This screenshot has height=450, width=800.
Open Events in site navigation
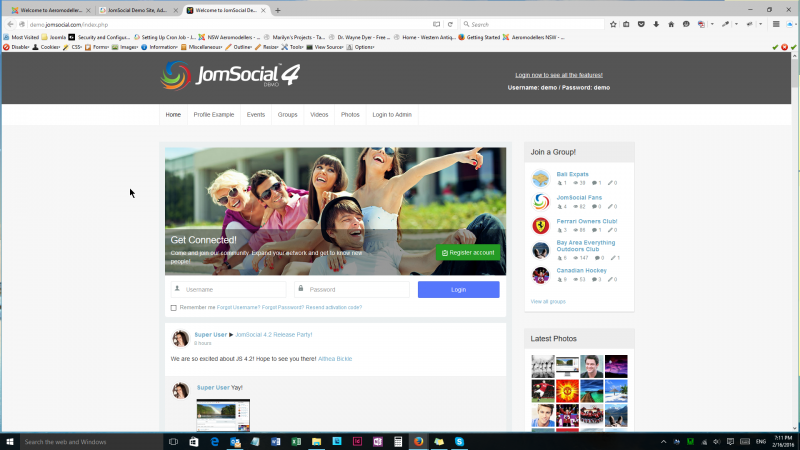256,115
